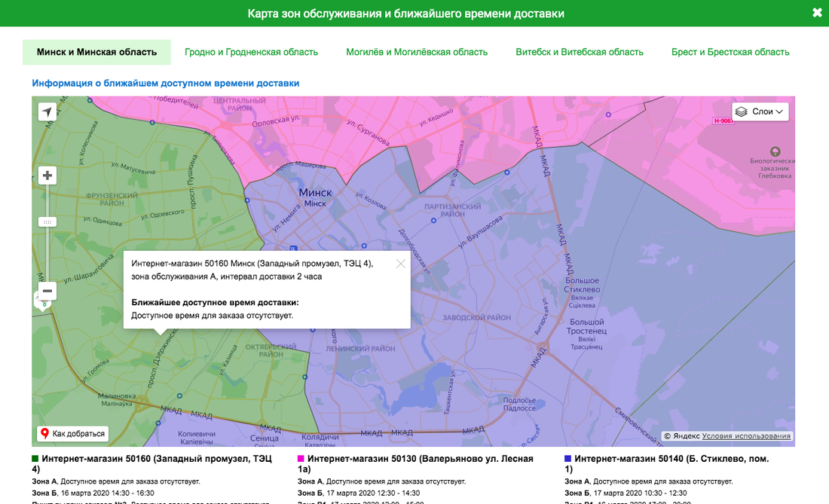Open the Брест и Брестская область tab
This screenshot has height=504, width=829.
click(730, 52)
